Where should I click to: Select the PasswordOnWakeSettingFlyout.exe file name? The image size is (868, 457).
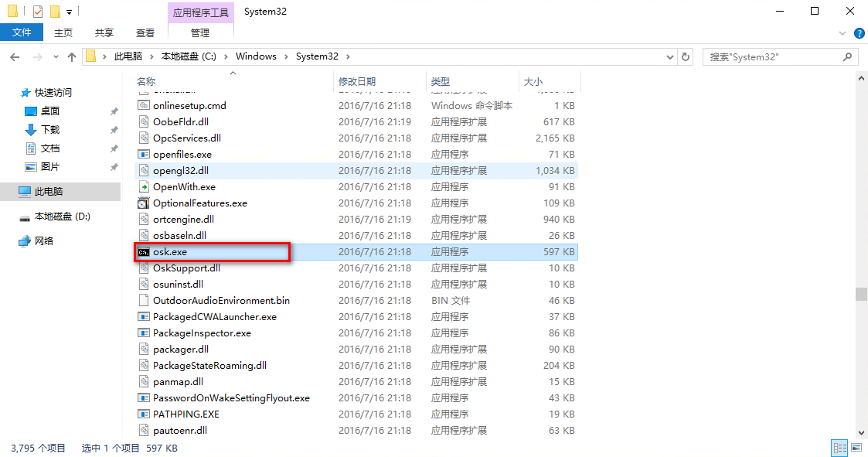231,398
